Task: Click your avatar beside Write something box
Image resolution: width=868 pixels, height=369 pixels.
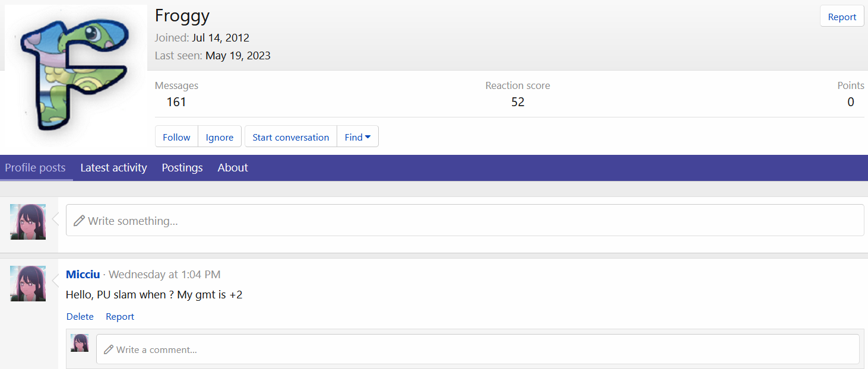Action: pos(28,222)
